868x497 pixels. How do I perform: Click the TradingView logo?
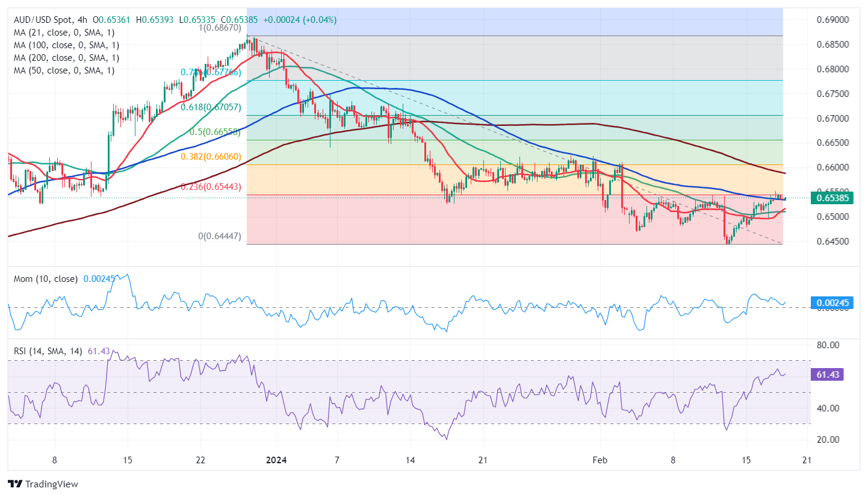43,484
